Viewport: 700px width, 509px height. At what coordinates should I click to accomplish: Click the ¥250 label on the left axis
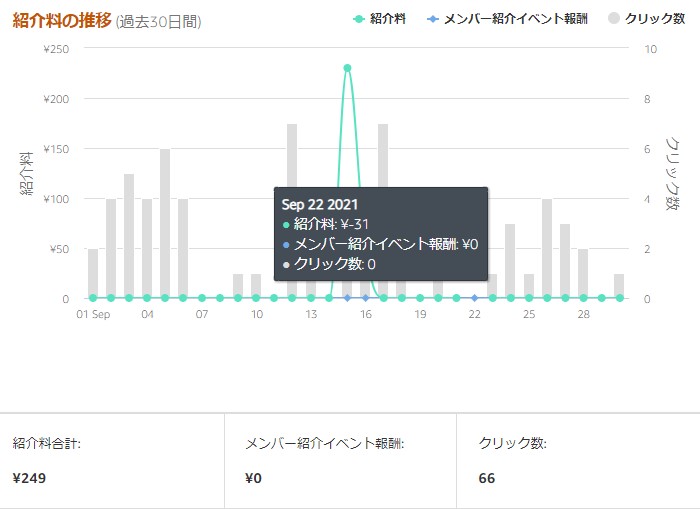(x=56, y=49)
